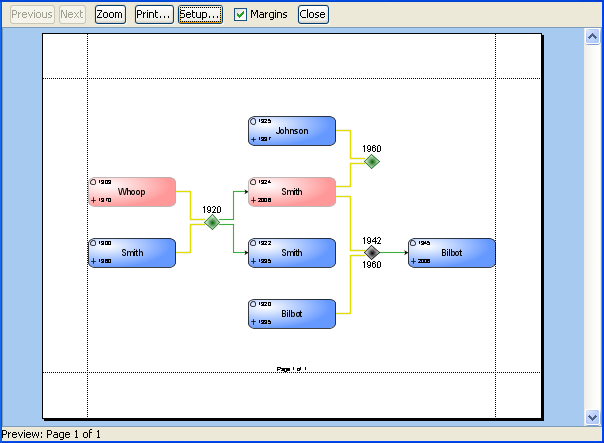Click the birth circle icon in Johnson box

pos(253,122)
